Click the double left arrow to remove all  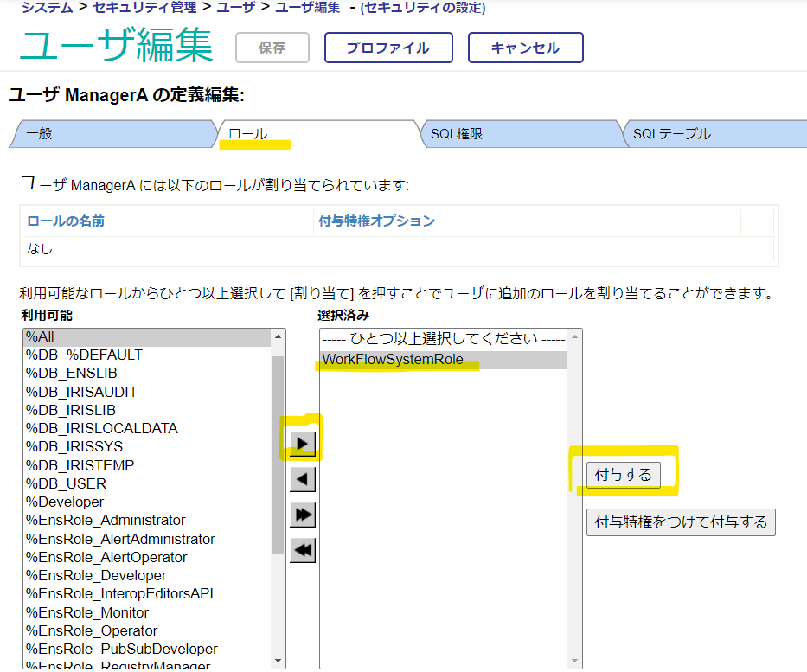coord(302,550)
